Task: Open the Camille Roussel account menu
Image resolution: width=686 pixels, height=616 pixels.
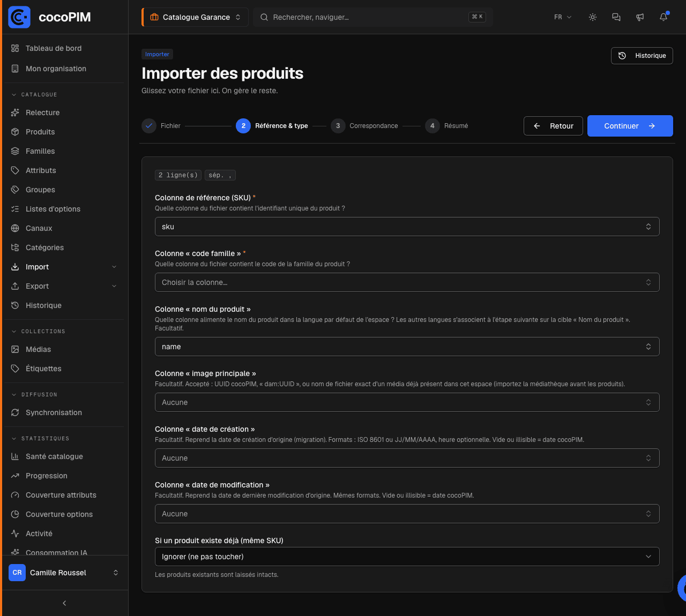Action: (x=64, y=573)
